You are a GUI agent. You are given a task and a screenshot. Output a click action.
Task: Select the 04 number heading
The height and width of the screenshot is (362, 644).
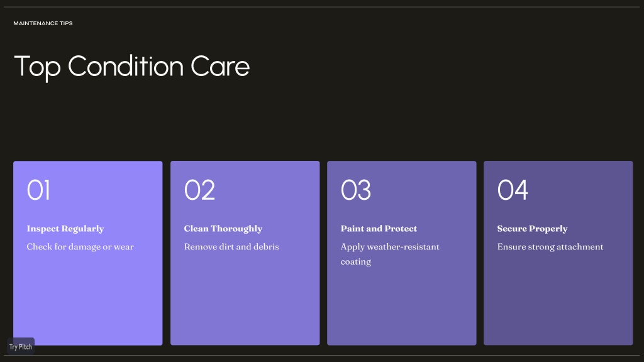[x=513, y=190]
